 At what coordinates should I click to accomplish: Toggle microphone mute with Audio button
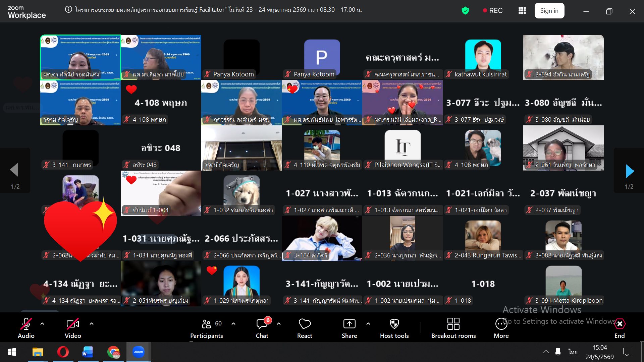pos(26,328)
